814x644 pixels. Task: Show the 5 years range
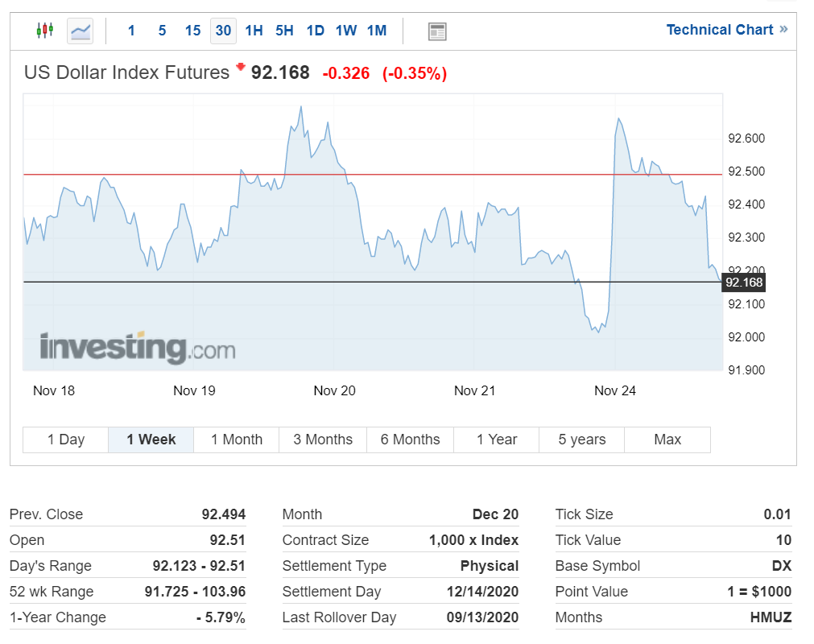coord(582,440)
